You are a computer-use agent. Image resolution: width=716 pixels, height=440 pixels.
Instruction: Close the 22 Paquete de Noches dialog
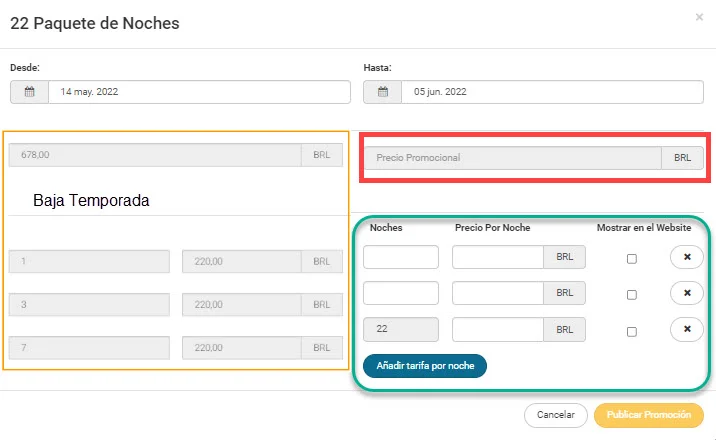tap(698, 17)
